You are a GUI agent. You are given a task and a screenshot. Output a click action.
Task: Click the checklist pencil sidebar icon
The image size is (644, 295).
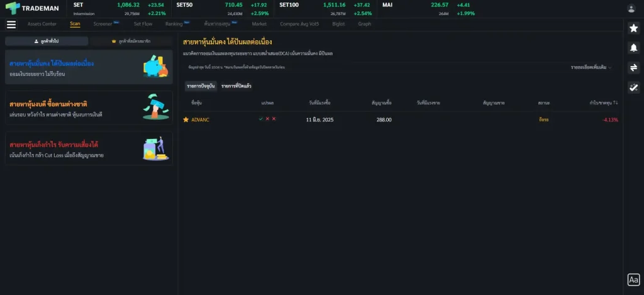[633, 88]
